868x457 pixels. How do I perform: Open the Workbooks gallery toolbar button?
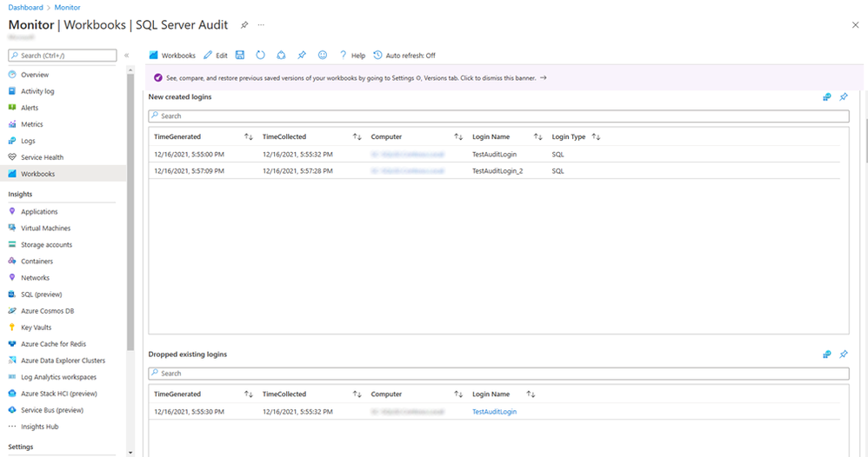coord(172,56)
